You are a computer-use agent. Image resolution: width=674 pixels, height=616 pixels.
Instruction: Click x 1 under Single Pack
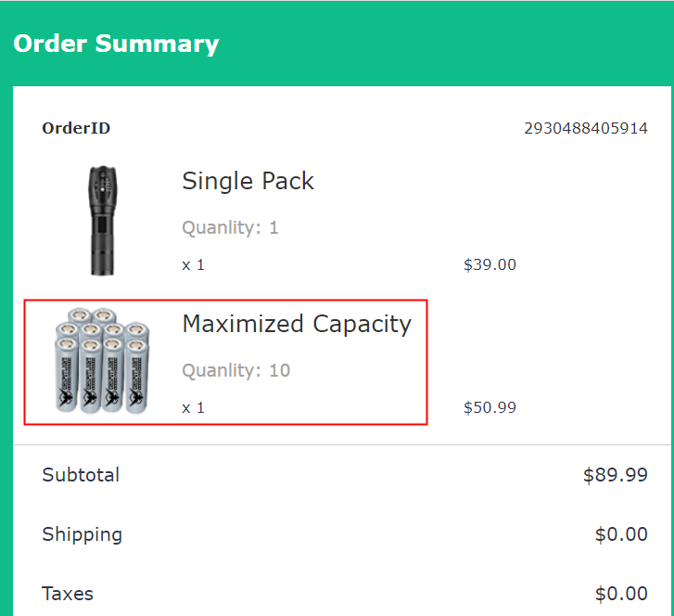(x=193, y=264)
